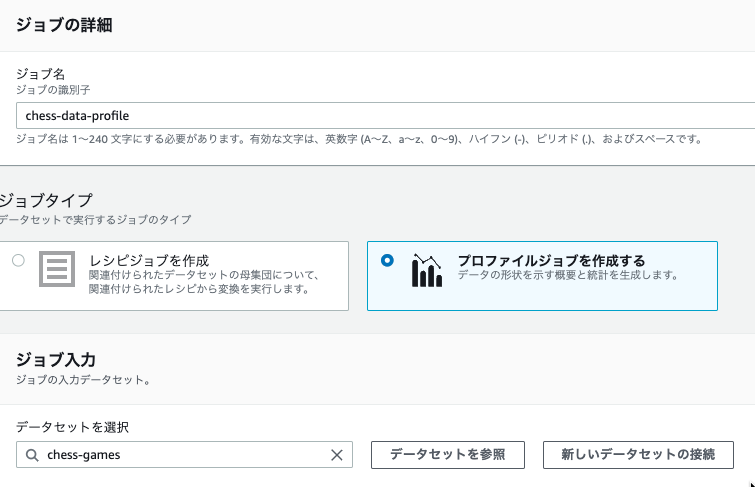
Task: Open the データセットを参照 button
Action: pos(448,455)
